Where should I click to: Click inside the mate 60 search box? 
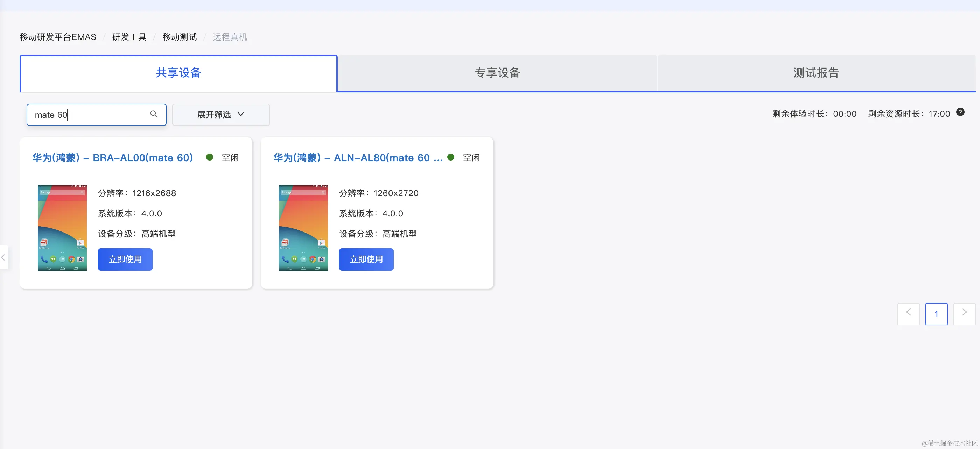[87, 114]
